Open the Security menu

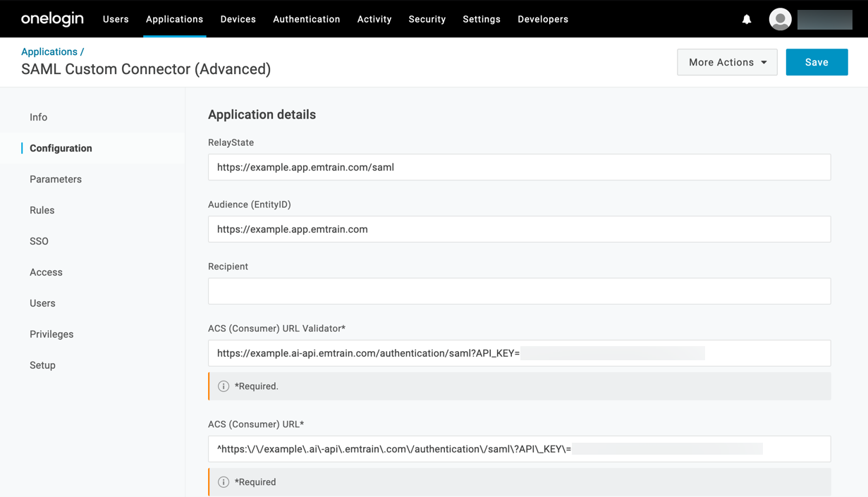427,19
